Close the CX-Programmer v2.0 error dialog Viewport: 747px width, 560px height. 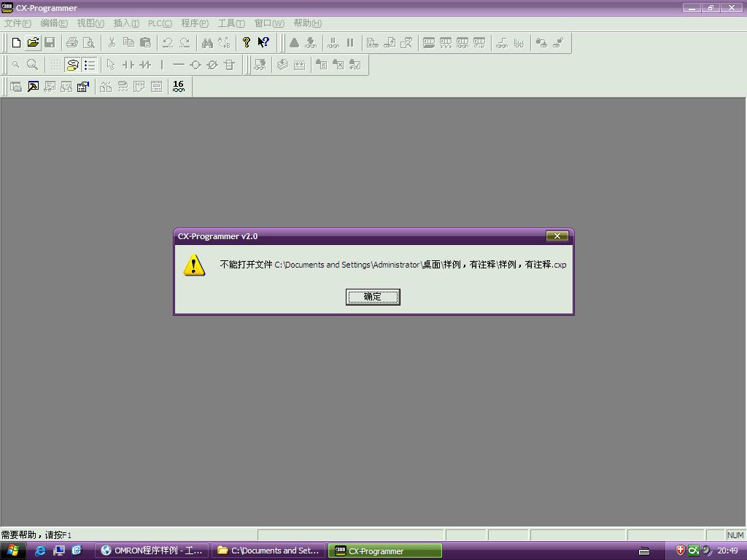tap(557, 236)
